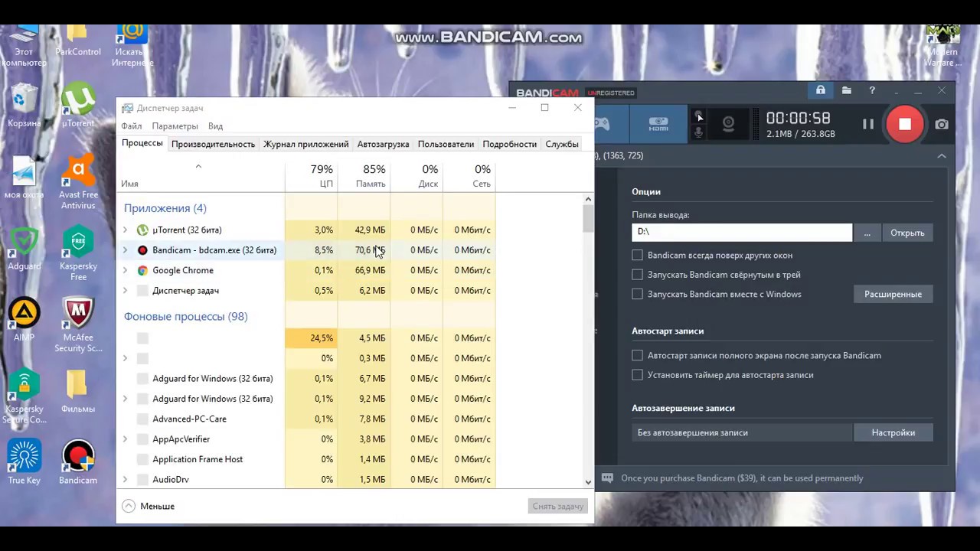
Task: Open Этот компьютер desktop icon
Action: (x=24, y=47)
